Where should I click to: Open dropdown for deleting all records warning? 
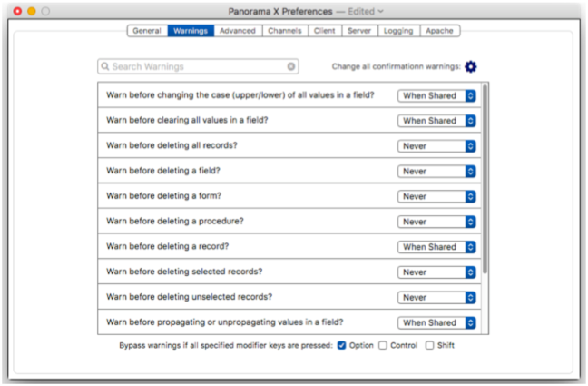click(436, 146)
